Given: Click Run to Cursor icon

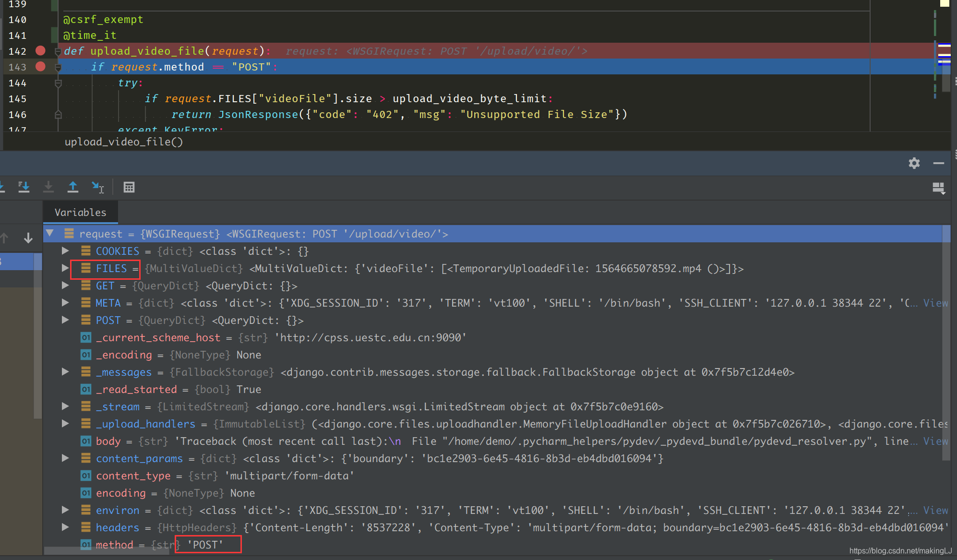Looking at the screenshot, I should tap(98, 187).
